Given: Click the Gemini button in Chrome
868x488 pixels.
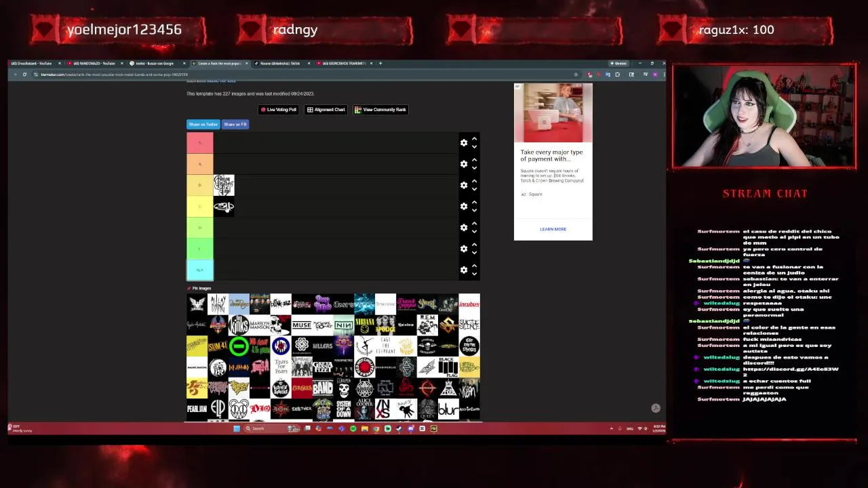Looking at the screenshot, I should (618, 63).
